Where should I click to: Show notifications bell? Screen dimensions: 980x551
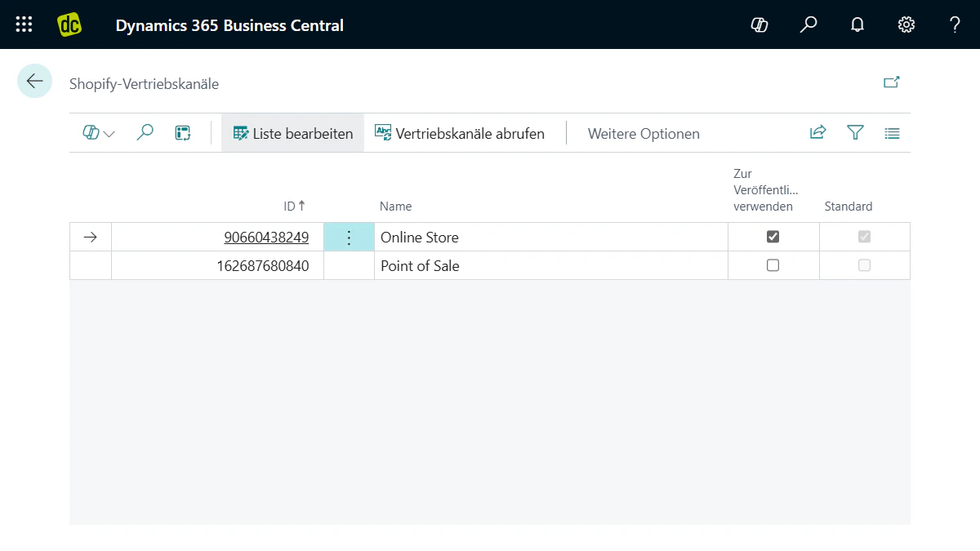[x=857, y=24]
